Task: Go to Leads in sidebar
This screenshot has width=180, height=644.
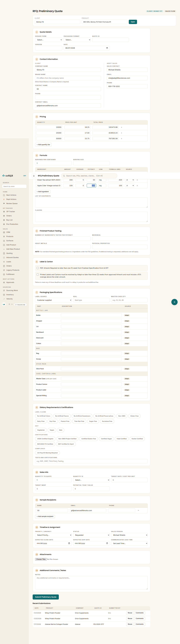Action: pyautogui.click(x=9, y=262)
